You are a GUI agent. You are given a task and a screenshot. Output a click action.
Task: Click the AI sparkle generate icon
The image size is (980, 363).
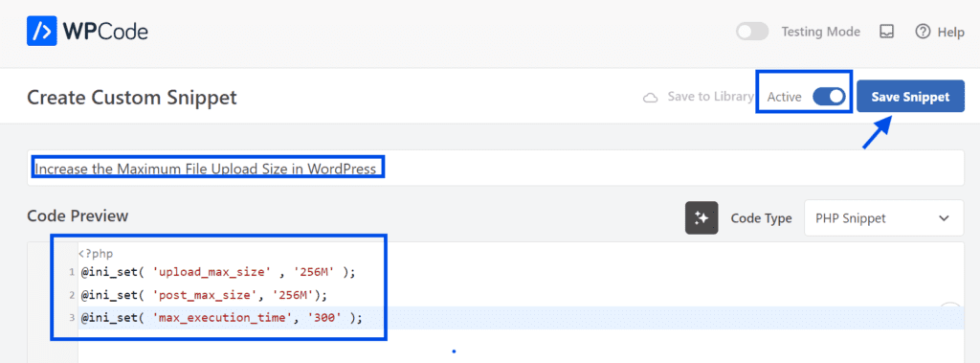702,217
